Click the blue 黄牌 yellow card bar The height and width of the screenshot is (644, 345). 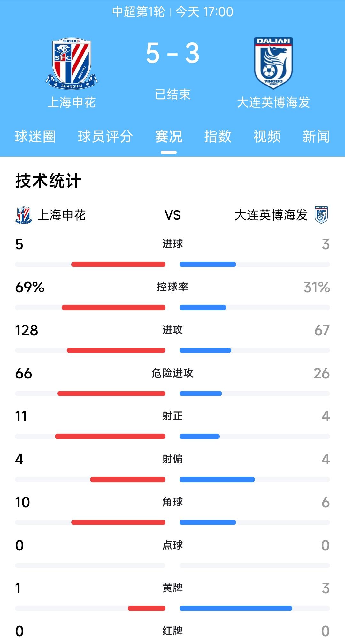point(236,608)
